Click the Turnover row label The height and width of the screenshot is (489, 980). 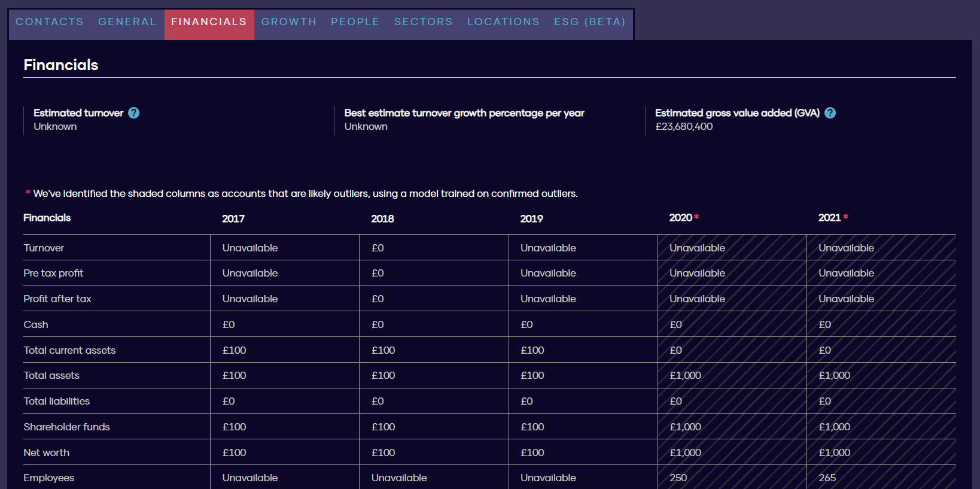click(x=44, y=248)
